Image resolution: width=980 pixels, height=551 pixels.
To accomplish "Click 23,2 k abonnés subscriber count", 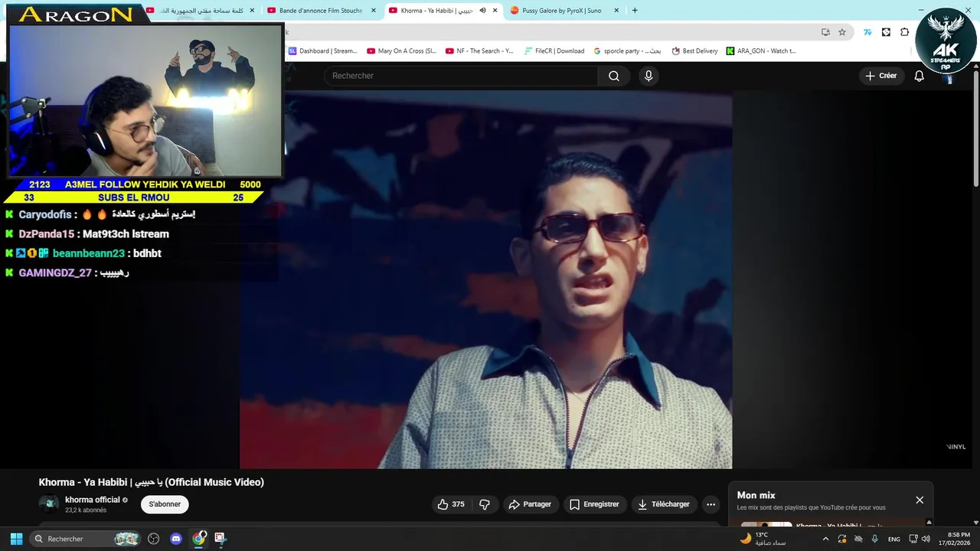I will coord(86,510).
